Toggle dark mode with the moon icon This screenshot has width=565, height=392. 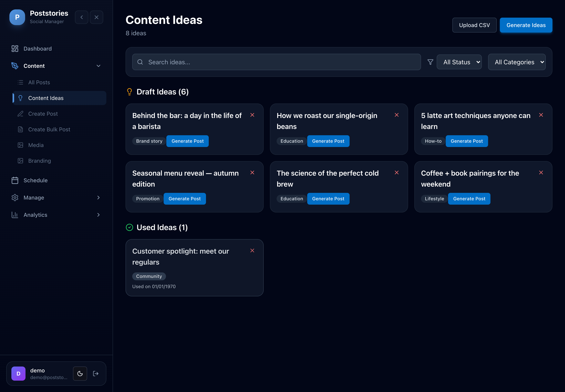80,374
